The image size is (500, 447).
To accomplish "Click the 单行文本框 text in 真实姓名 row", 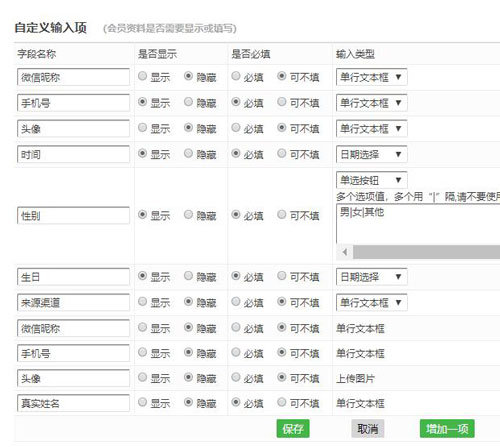I will click(x=360, y=403).
